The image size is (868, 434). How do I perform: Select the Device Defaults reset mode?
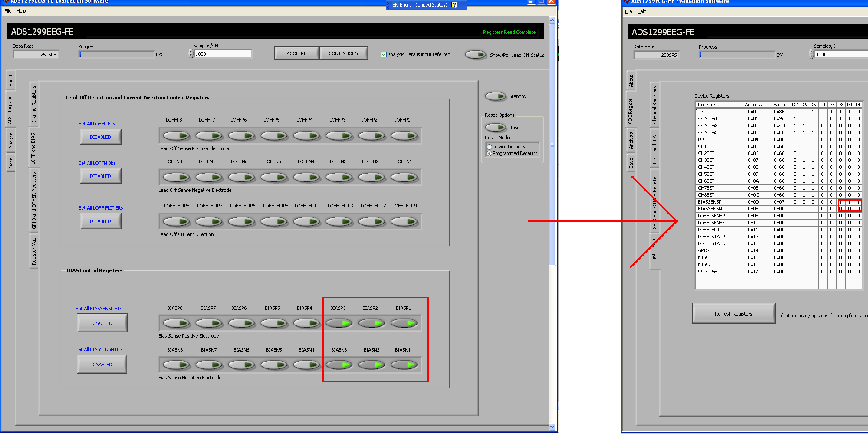pos(489,147)
